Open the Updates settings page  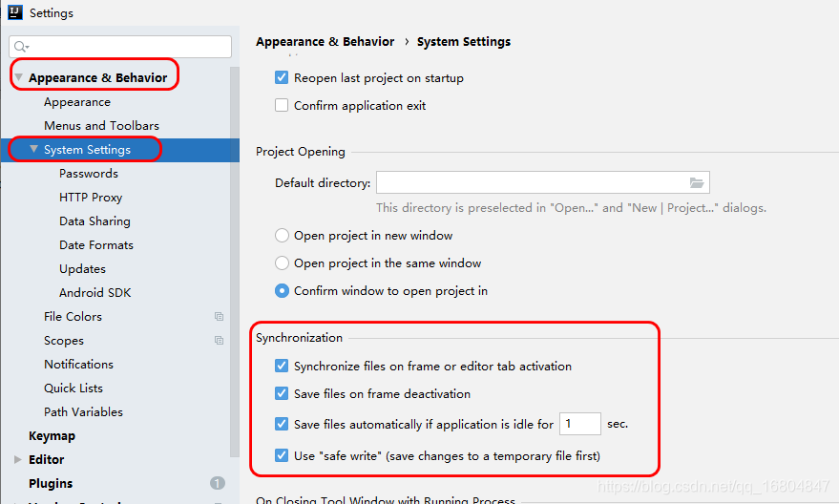82,268
